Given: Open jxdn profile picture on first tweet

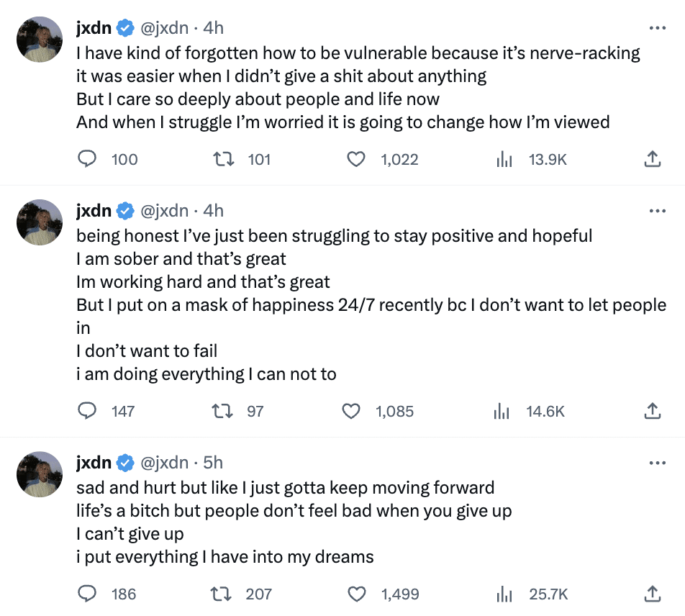Looking at the screenshot, I should pos(40,40).
